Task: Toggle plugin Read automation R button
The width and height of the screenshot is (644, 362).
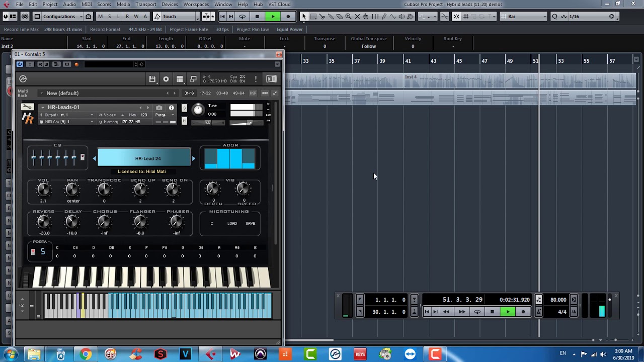Action: (40, 64)
